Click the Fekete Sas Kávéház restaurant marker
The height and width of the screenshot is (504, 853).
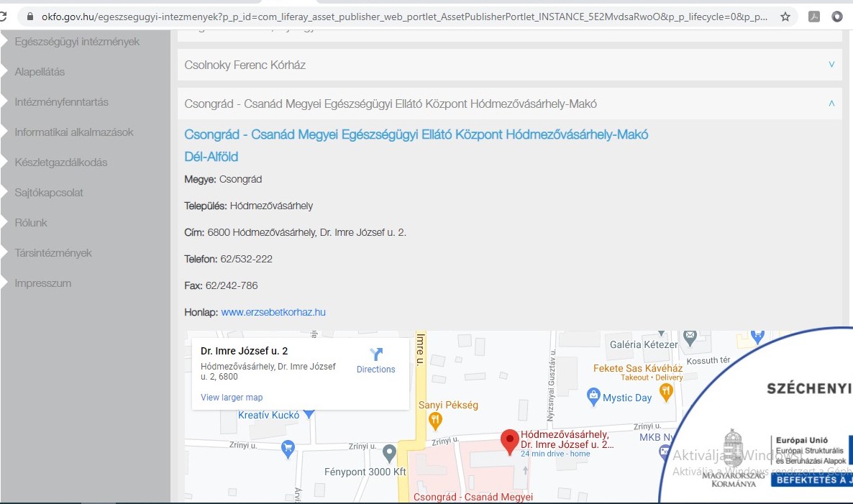[666, 392]
